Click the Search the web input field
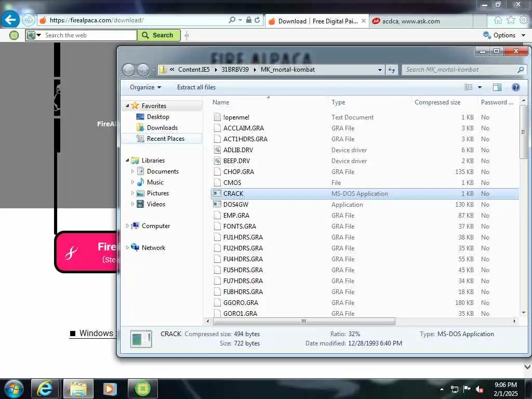The height and width of the screenshot is (399, 532). click(x=89, y=35)
